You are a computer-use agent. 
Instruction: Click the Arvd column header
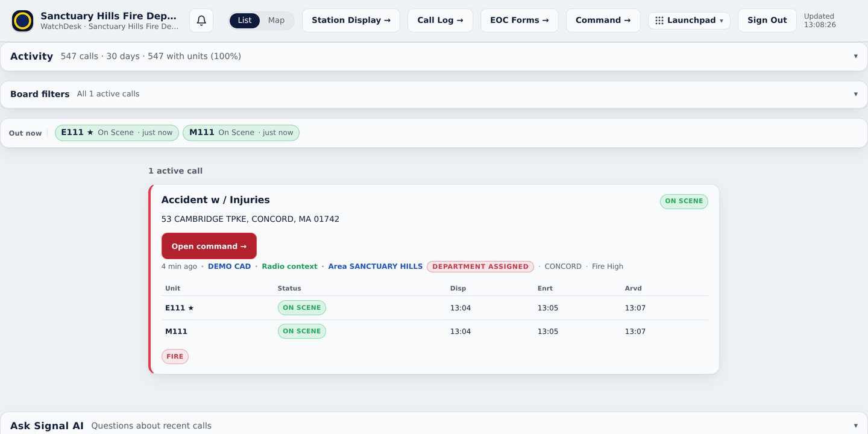click(634, 288)
